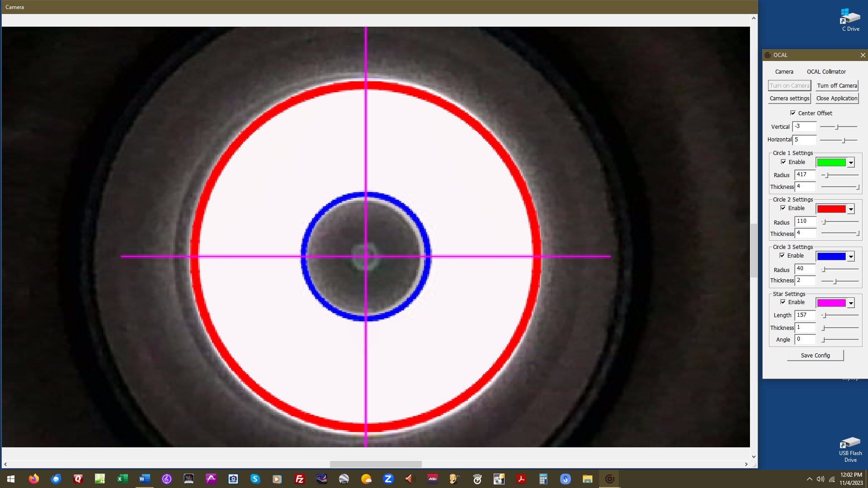This screenshot has width=868, height=488.
Task: Open the Windows Start menu
Action: 11,479
